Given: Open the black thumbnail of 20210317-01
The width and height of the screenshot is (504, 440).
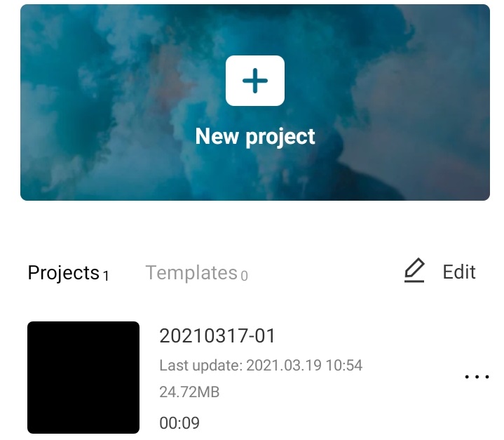Looking at the screenshot, I should pos(83,378).
